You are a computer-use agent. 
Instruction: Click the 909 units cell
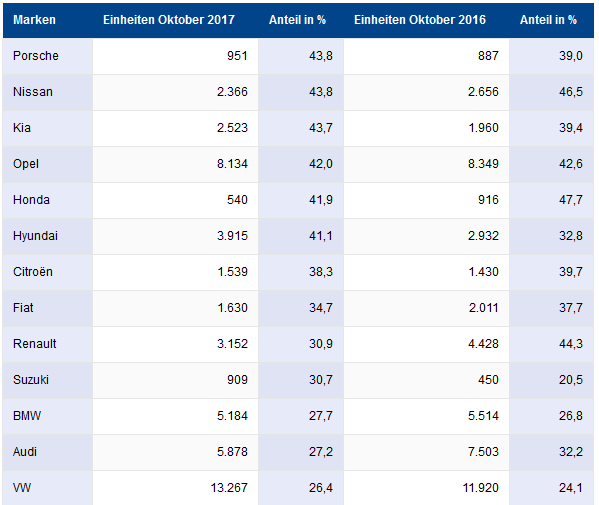(176, 380)
